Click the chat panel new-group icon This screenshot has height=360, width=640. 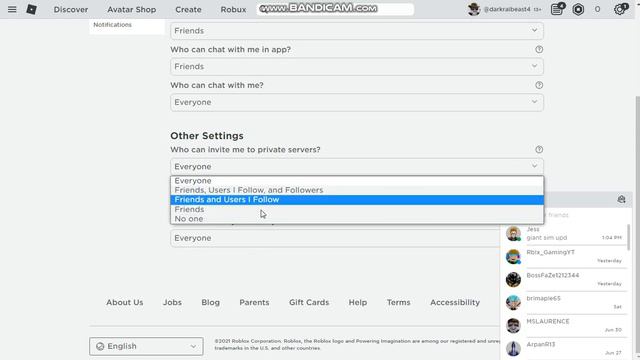621,199
